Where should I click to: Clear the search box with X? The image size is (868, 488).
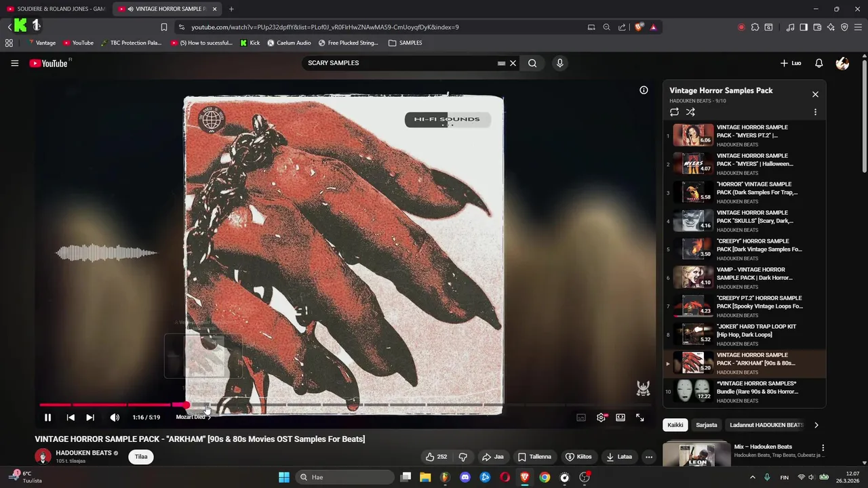tap(513, 63)
